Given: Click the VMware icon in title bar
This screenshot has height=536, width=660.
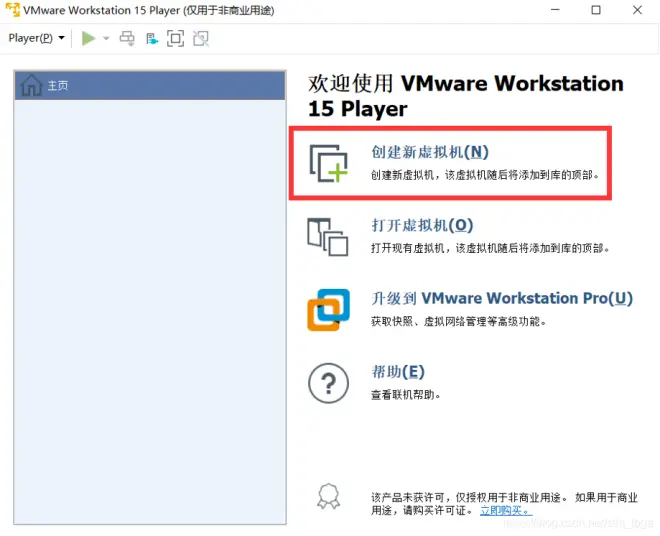Looking at the screenshot, I should pos(12,10).
